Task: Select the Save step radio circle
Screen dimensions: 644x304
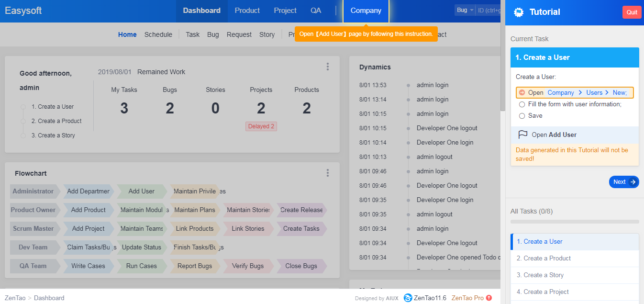Action: (x=522, y=115)
